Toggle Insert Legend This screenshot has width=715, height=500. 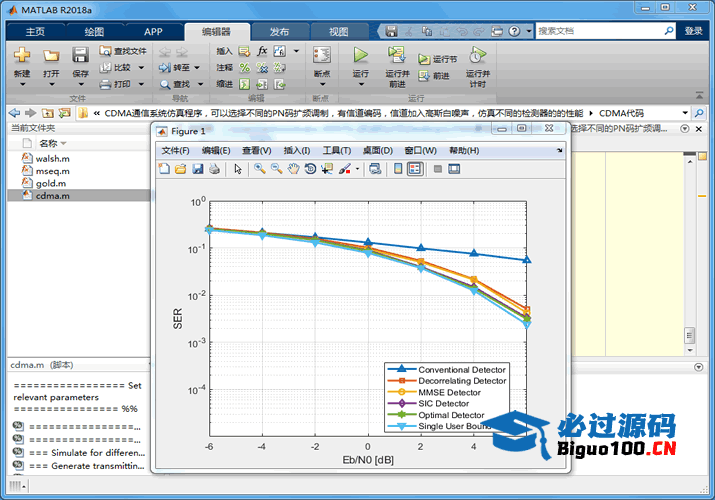[x=415, y=169]
